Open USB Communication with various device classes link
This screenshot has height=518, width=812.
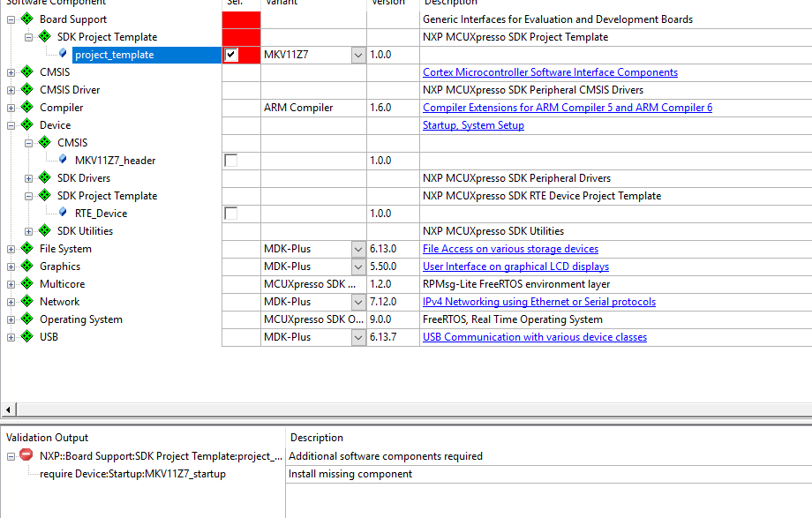tap(535, 337)
